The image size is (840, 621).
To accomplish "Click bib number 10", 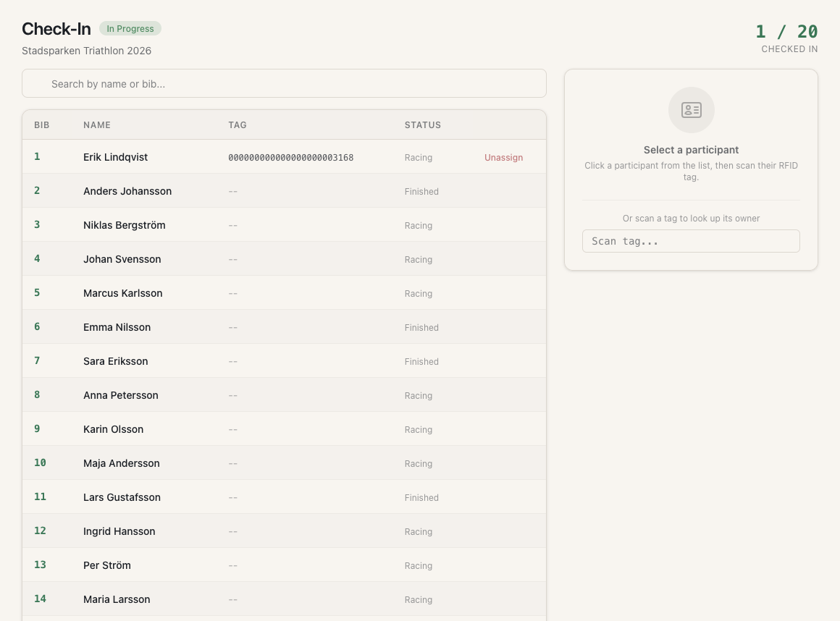I will [40, 462].
